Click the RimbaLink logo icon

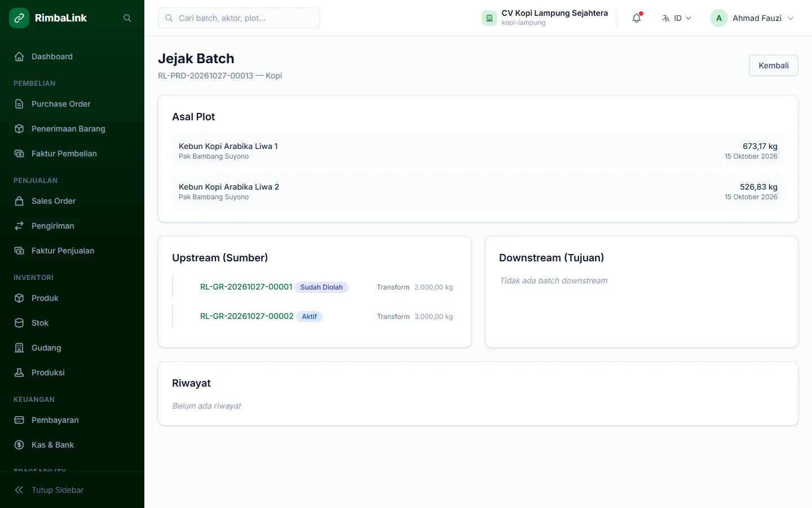tap(19, 18)
